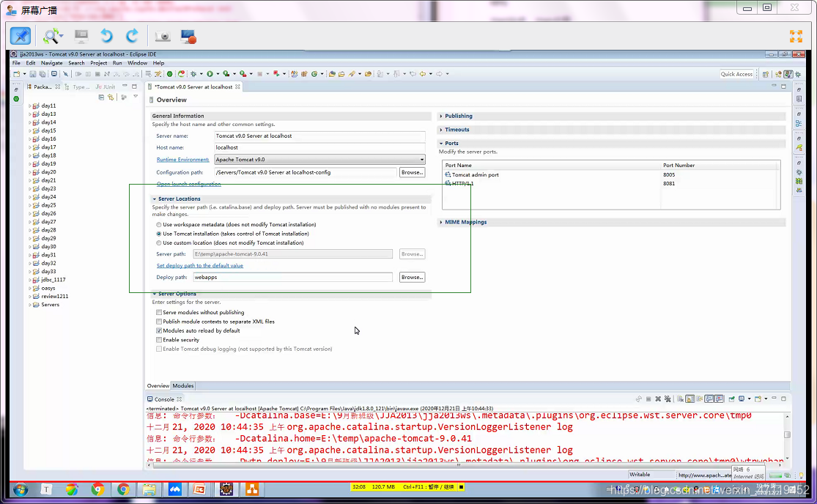The width and height of the screenshot is (817, 504).
Task: Close the Tomcat v9.0 Server editor tab
Action: pos(237,87)
